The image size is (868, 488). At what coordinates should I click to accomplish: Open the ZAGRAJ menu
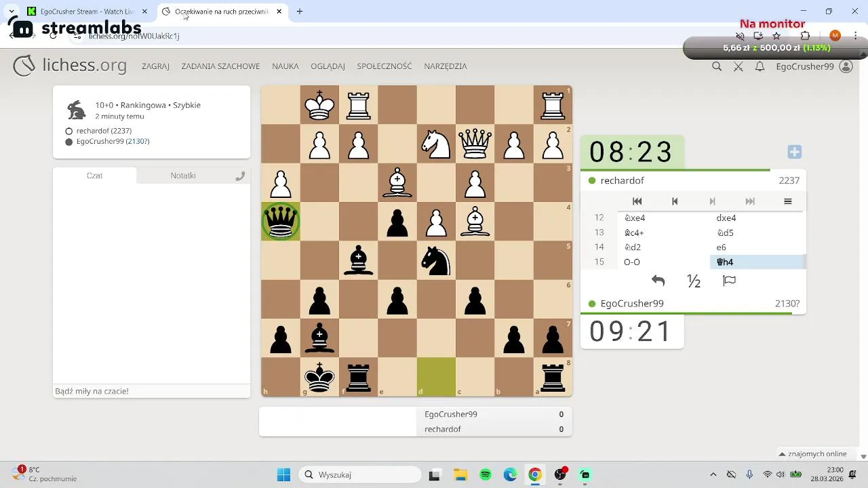click(x=155, y=66)
